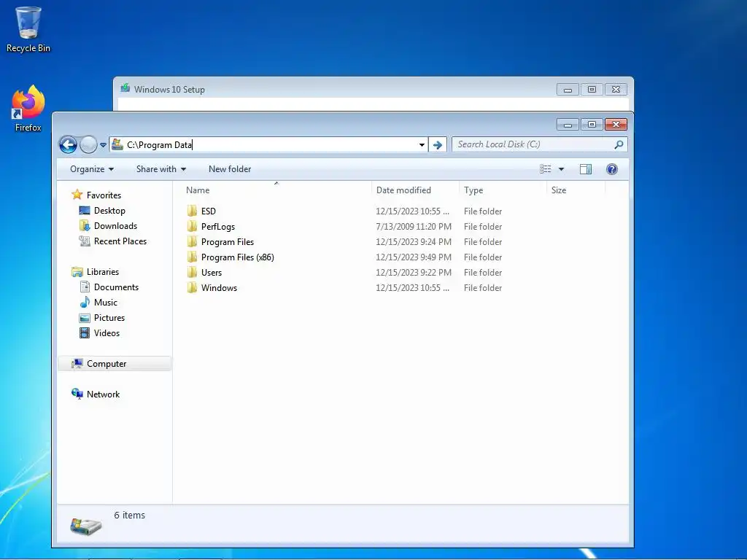This screenshot has width=747, height=560.
Task: Click the 6 items status text
Action: [130, 516]
